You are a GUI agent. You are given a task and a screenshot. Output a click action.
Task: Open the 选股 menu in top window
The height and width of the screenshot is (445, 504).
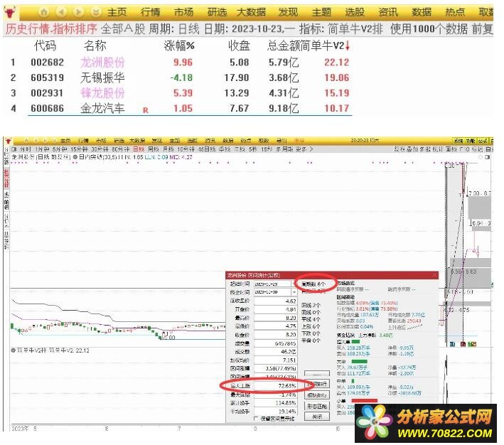(x=355, y=12)
